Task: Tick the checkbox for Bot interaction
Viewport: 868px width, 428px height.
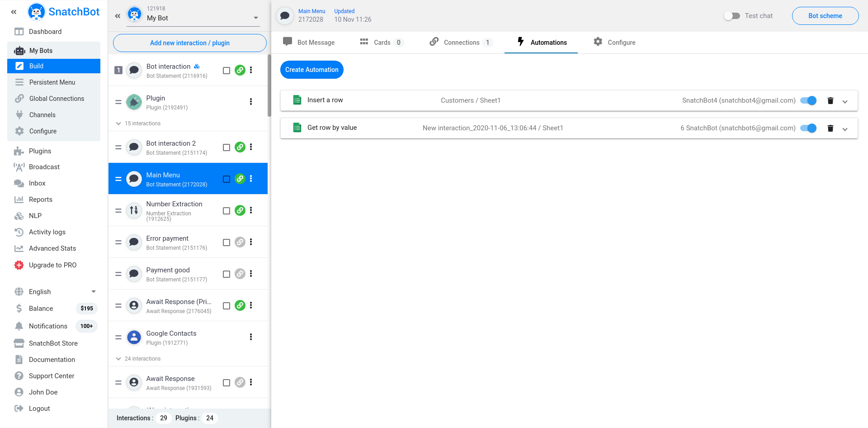Action: (x=226, y=71)
